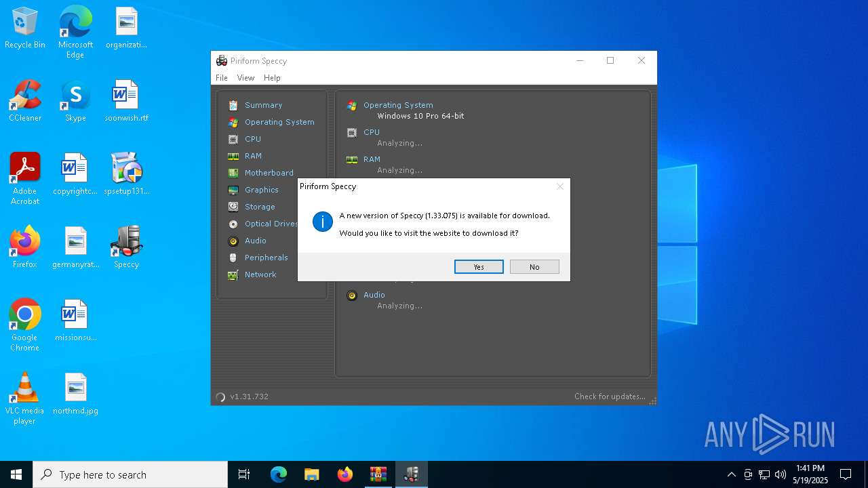Open the volume control in the system tray
Screen dimensions: 868x488
(780, 474)
